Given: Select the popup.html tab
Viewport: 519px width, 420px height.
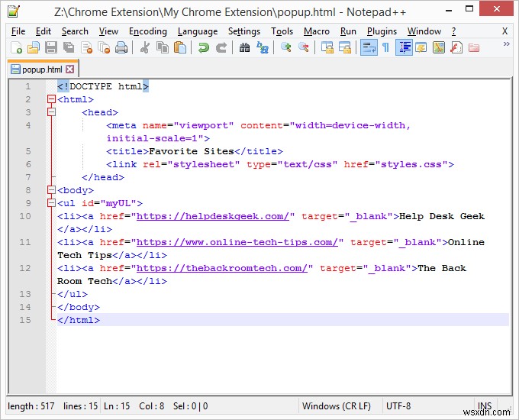Looking at the screenshot, I should 43,69.
